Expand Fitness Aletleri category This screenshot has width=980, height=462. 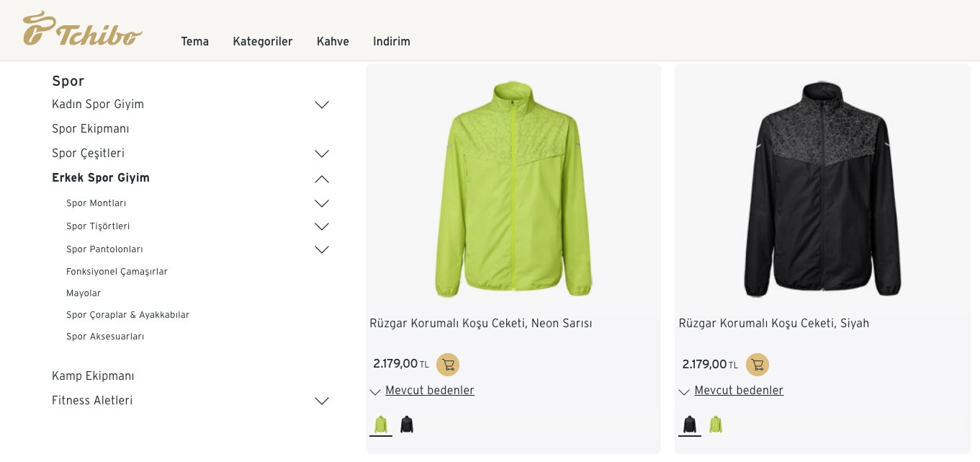click(x=322, y=401)
